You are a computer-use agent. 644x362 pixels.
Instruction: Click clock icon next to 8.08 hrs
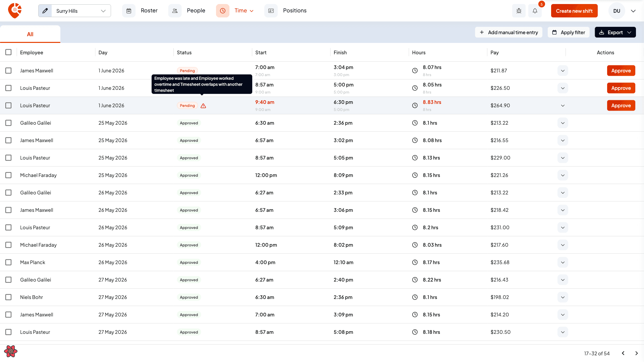(415, 140)
